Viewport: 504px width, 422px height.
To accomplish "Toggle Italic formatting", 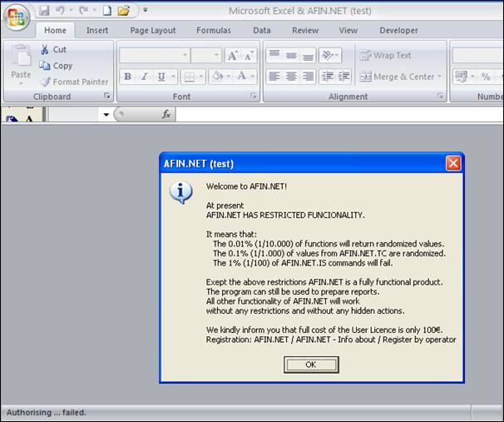I will pyautogui.click(x=145, y=77).
